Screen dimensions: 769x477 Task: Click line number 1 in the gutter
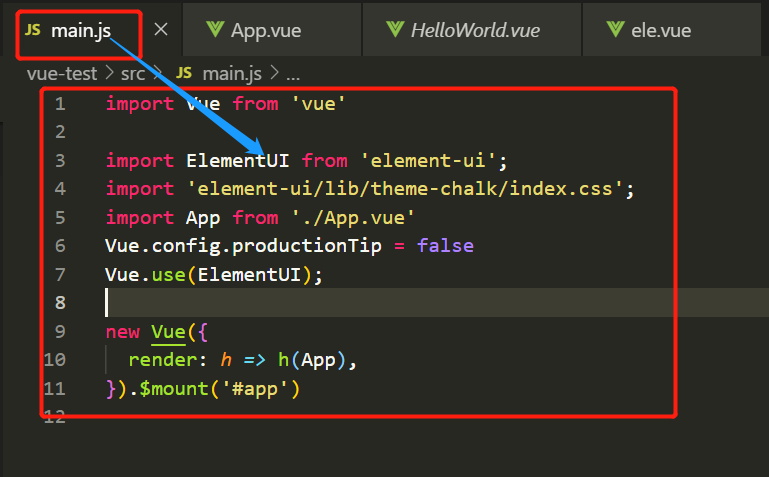(x=60, y=104)
